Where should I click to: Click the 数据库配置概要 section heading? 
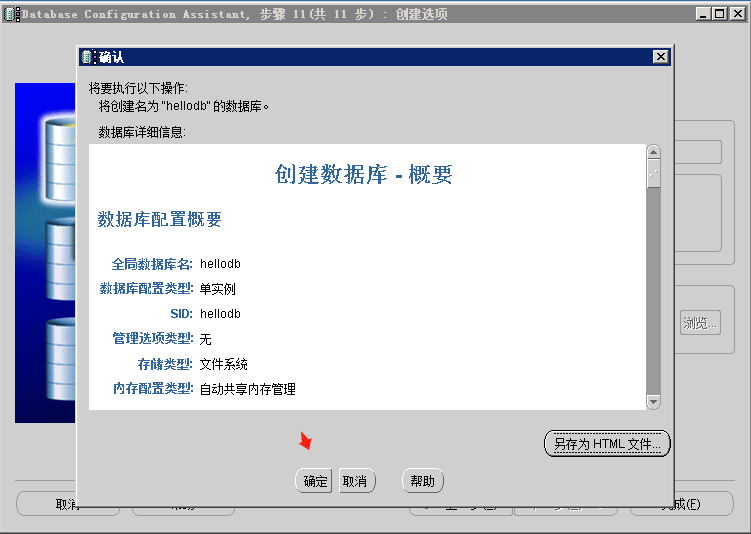[159, 219]
